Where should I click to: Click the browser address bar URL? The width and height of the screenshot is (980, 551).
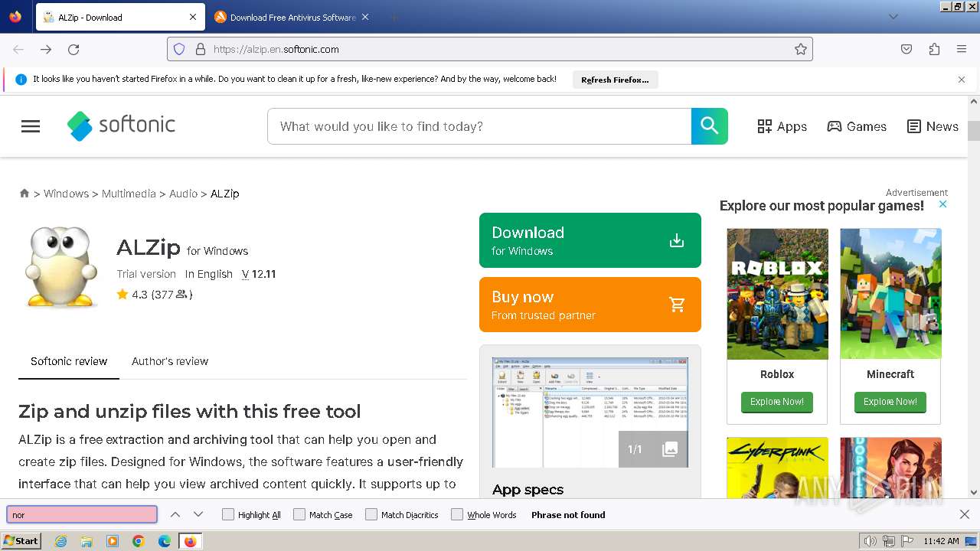coord(490,49)
